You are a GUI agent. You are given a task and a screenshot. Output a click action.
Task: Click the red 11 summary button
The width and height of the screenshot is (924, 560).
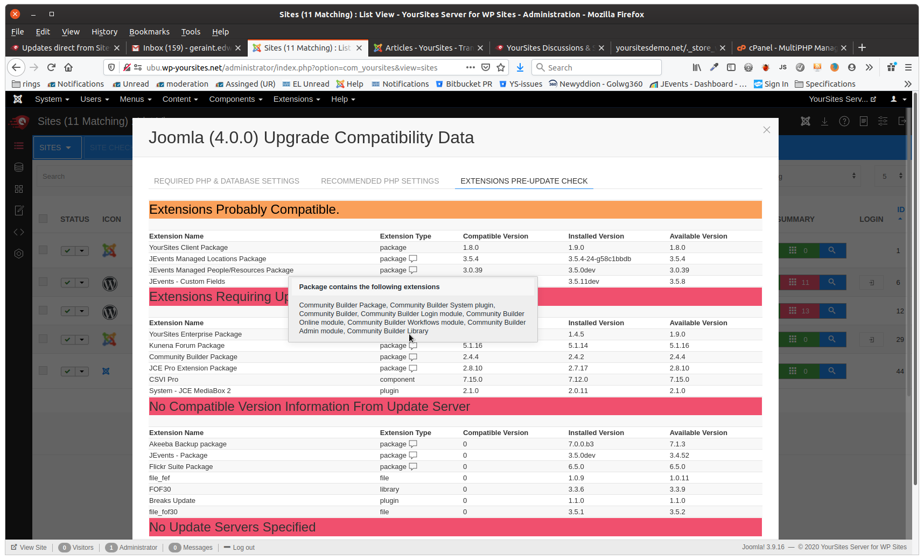(x=799, y=282)
